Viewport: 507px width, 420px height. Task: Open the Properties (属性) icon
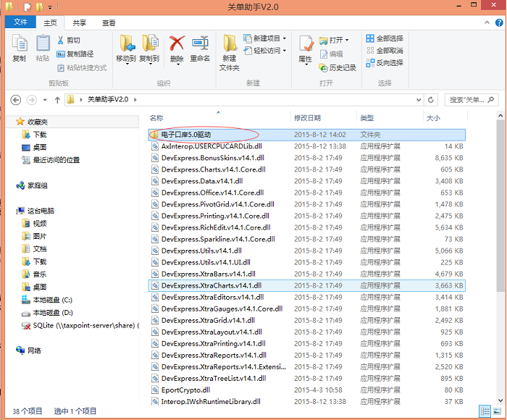306,44
